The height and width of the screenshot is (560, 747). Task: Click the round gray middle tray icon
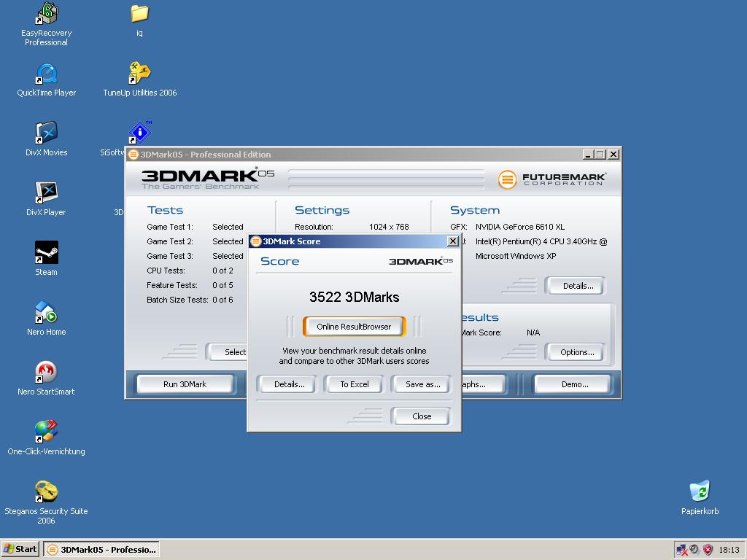pos(694,550)
